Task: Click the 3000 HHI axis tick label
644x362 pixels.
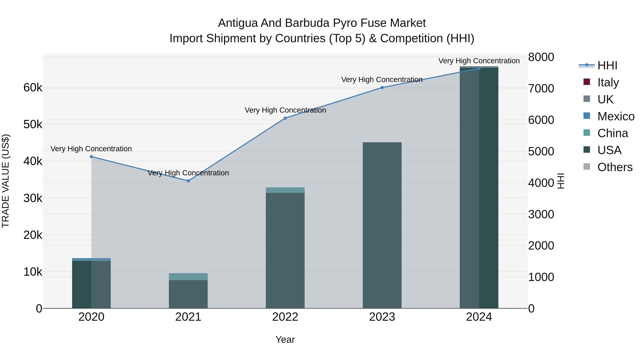Action: [x=541, y=214]
